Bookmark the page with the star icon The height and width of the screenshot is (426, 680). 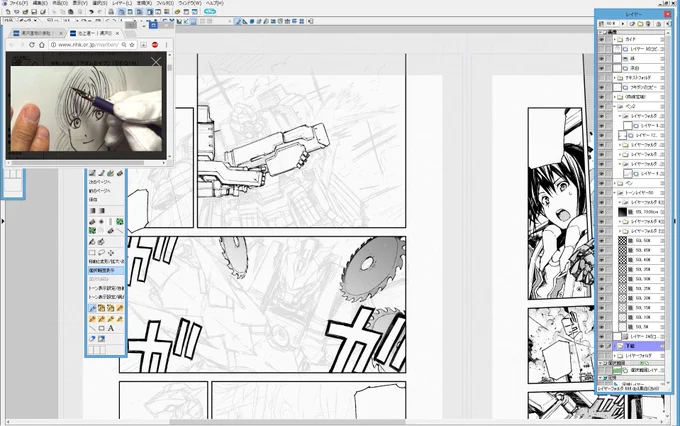[x=132, y=45]
